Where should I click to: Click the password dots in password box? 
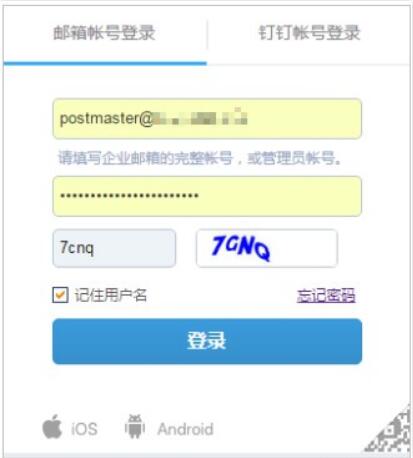[x=129, y=196]
